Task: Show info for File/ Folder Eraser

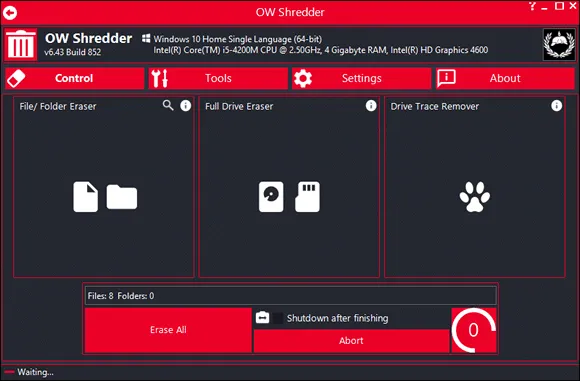Action: pos(186,106)
